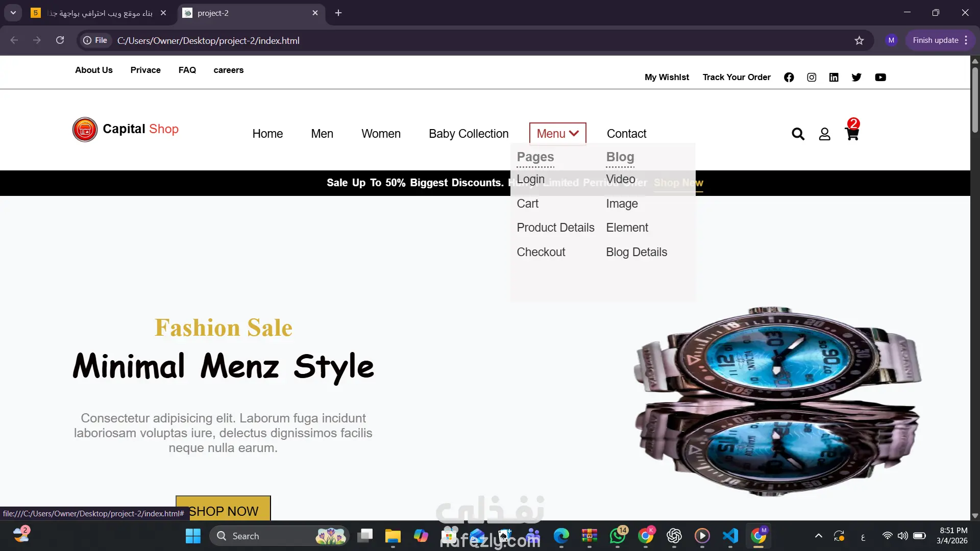Viewport: 980px width, 551px height.
Task: Open the Twitter social icon
Action: tap(856, 77)
